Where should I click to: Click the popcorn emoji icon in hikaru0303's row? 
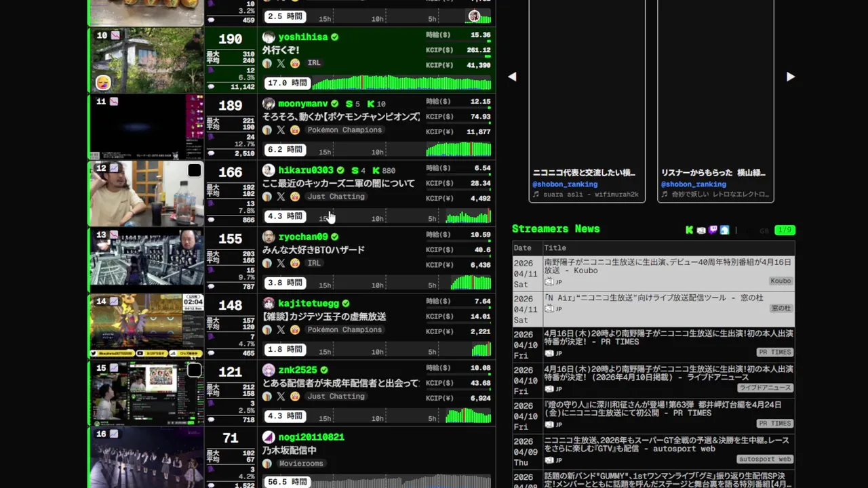[295, 197]
